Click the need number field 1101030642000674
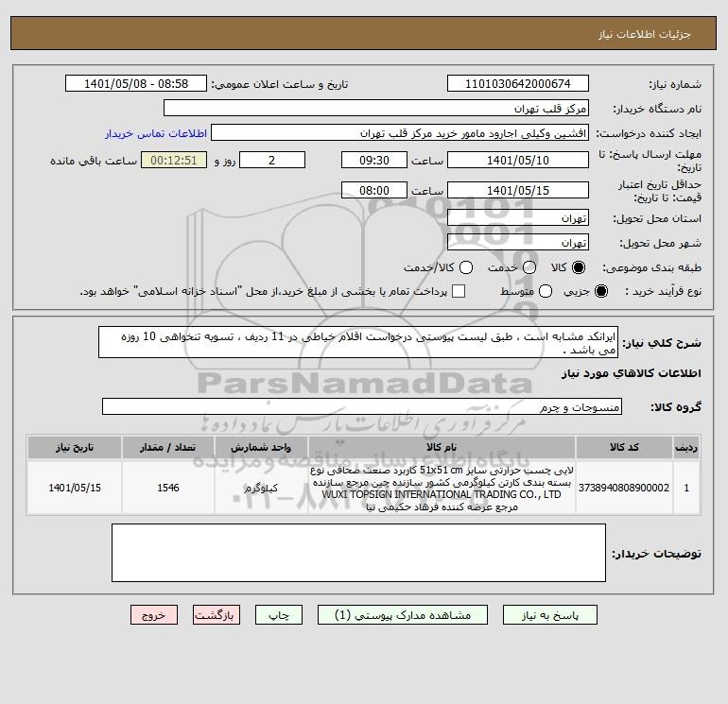 pyautogui.click(x=518, y=83)
